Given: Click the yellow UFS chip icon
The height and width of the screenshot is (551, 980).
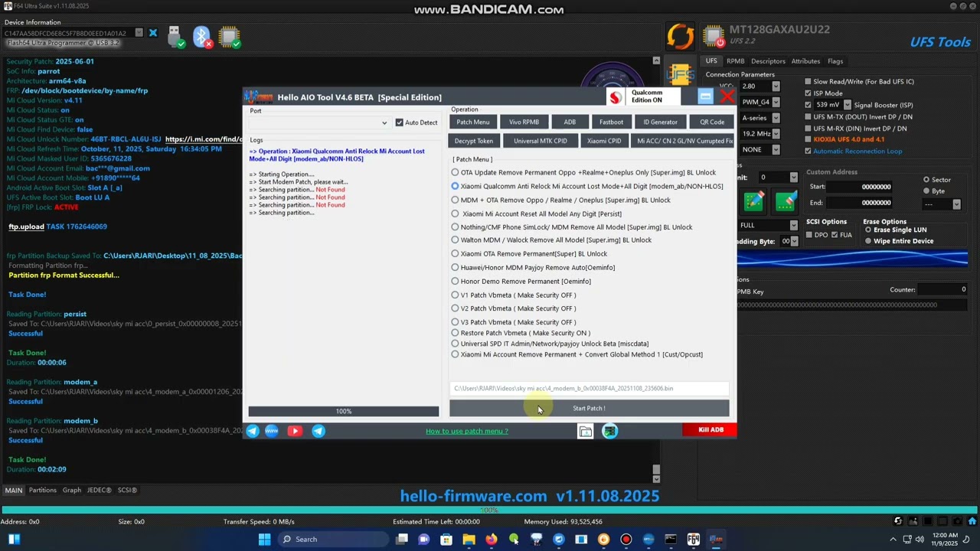Looking at the screenshot, I should coord(679,74).
